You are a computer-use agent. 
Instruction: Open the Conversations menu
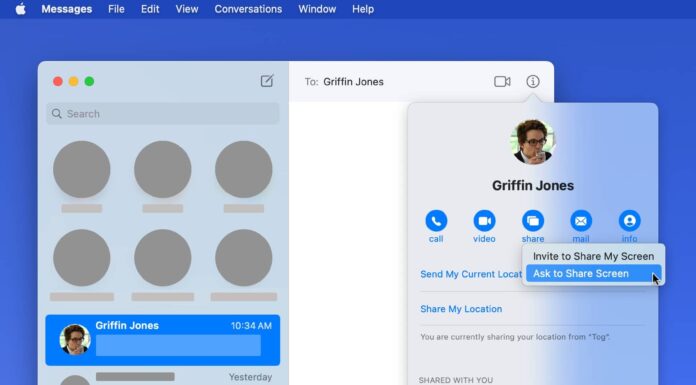pos(248,9)
